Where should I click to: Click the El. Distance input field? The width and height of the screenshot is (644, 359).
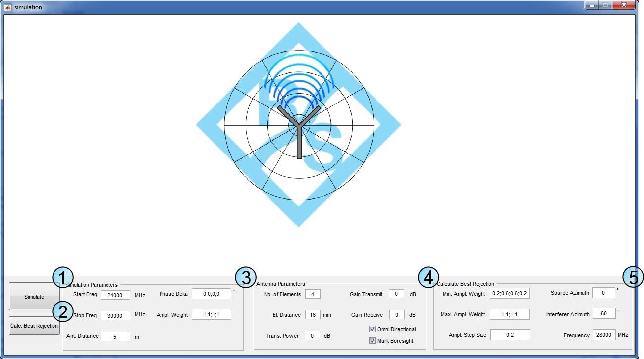point(313,314)
